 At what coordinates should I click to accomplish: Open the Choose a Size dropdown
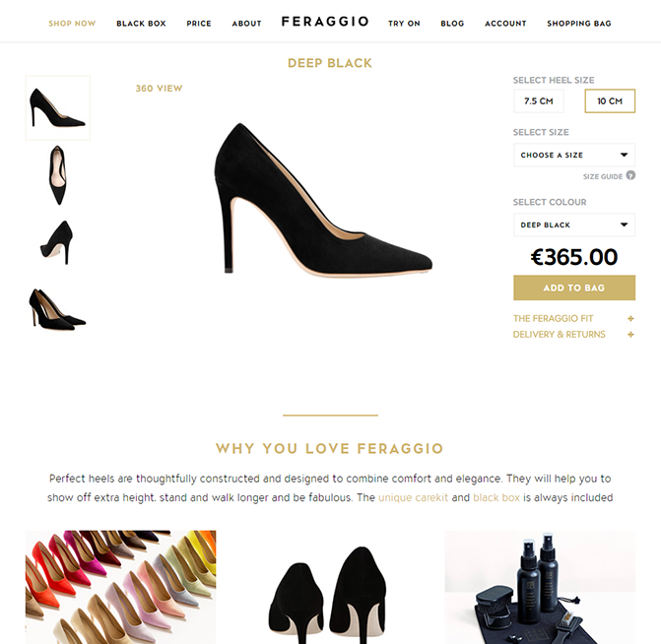click(574, 156)
